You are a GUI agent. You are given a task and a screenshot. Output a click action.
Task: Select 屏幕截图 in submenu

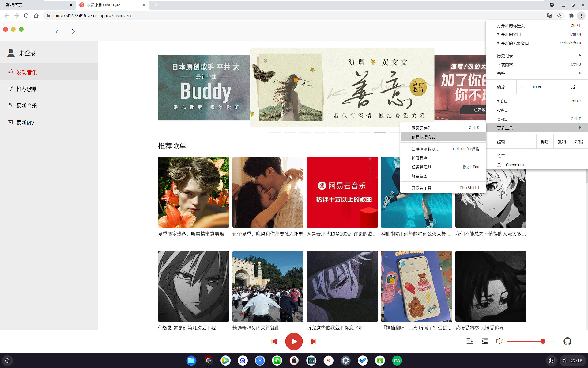click(x=443, y=176)
